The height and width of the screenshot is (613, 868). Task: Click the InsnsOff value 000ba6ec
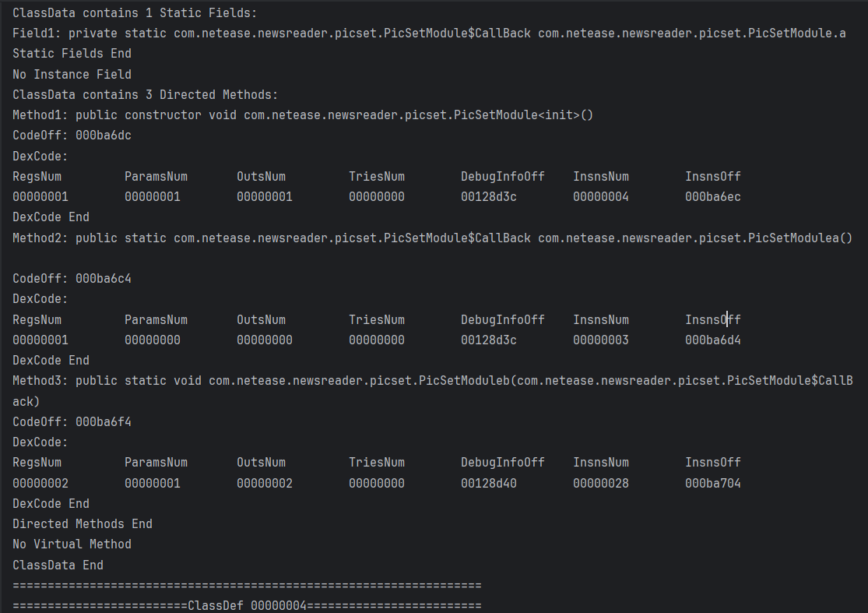(x=712, y=197)
